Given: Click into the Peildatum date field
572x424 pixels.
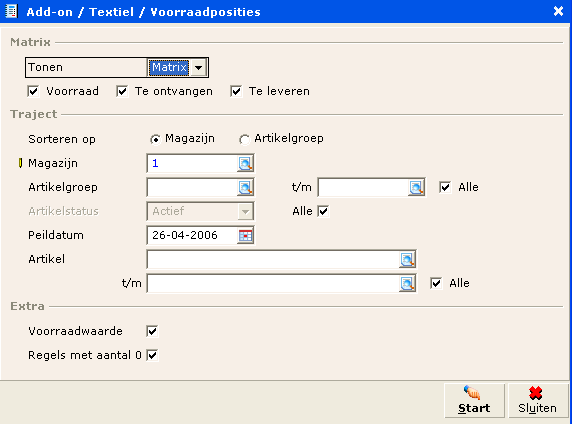Looking at the screenshot, I should point(192,235).
